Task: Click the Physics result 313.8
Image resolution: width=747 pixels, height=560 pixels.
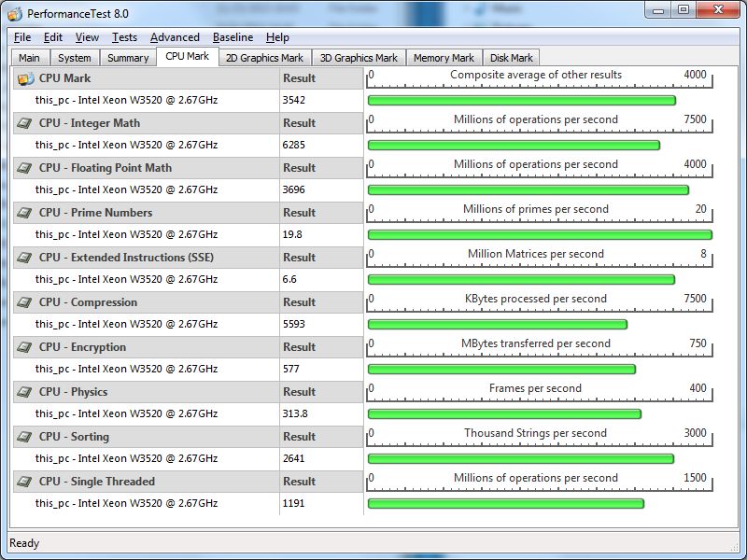Action: coord(295,413)
